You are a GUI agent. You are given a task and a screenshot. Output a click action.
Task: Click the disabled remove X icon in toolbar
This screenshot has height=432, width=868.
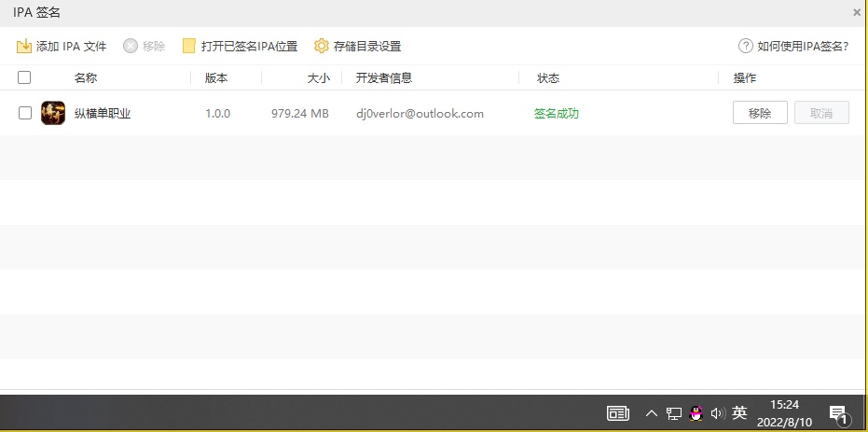pyautogui.click(x=131, y=46)
